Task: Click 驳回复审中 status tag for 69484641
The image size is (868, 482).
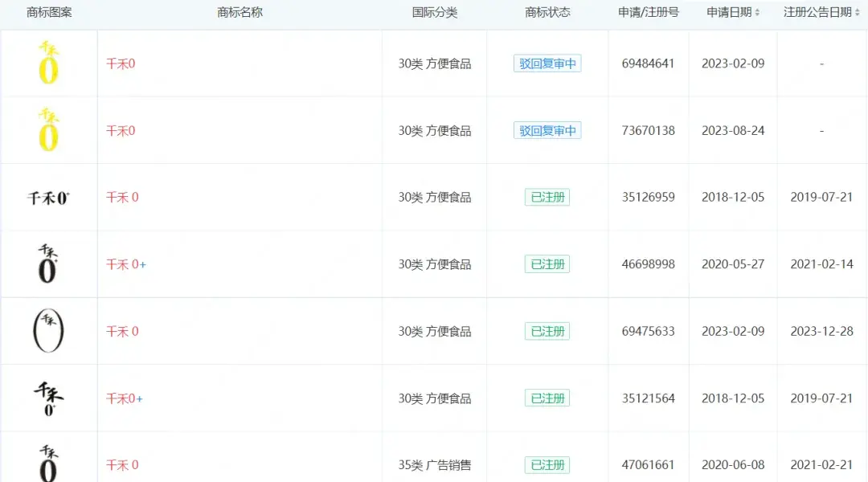Action: click(547, 63)
